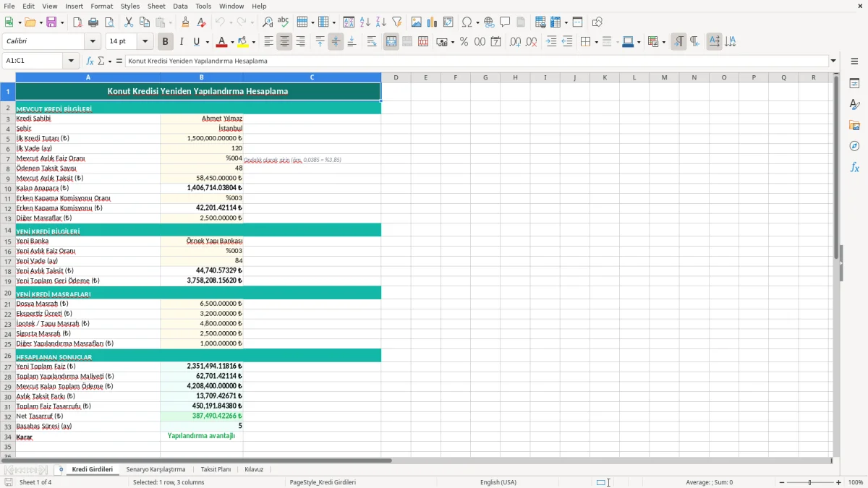Increase Indent icon in formatting toolbar

(x=551, y=42)
